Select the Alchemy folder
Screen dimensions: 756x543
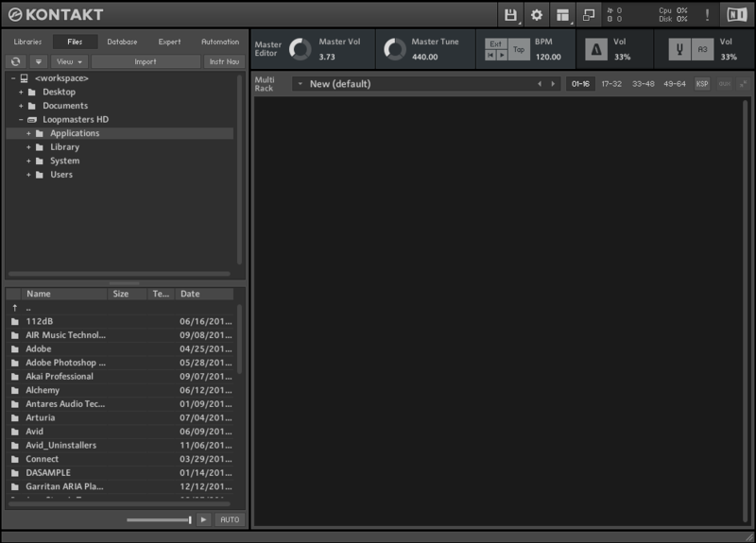[x=121, y=390]
